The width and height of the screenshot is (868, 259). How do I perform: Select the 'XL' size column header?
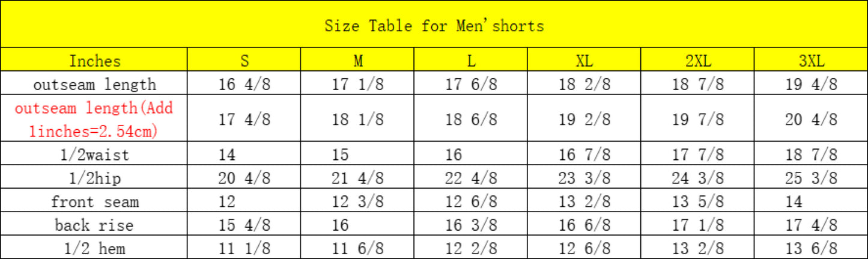pos(584,61)
